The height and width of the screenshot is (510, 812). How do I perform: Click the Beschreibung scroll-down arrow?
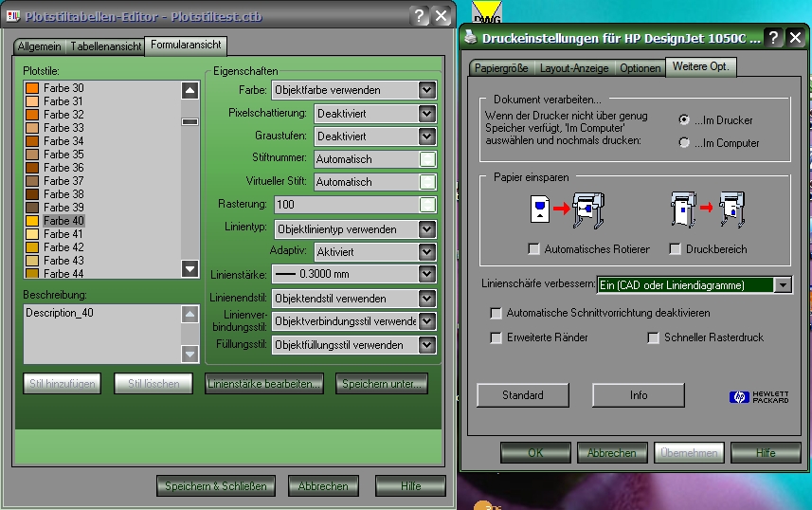[x=190, y=354]
